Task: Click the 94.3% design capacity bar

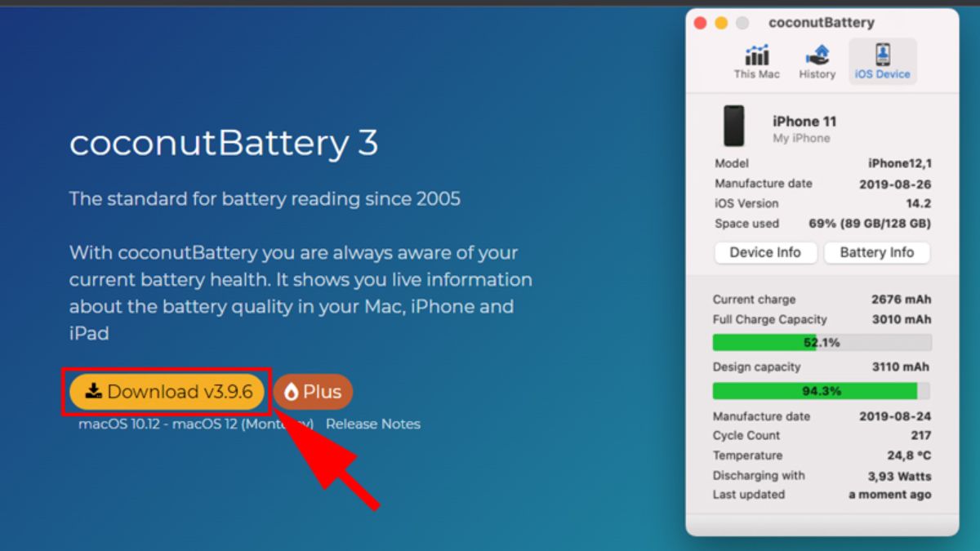Action: click(822, 391)
